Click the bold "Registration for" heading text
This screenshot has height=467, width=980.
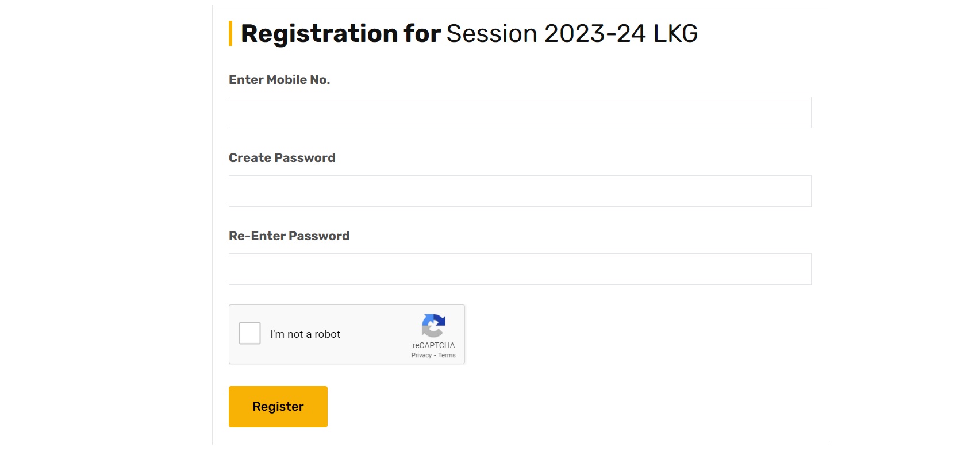[x=341, y=33]
